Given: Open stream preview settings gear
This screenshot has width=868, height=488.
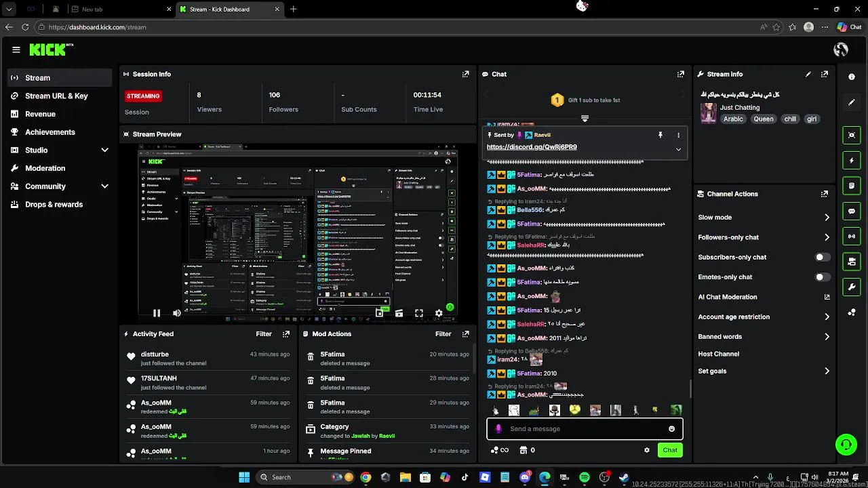Looking at the screenshot, I should [x=439, y=313].
